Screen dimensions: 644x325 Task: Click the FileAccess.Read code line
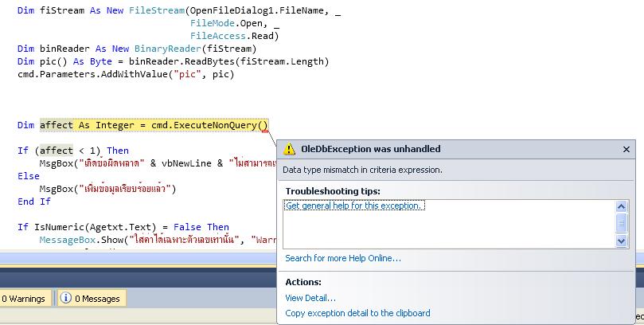[234, 36]
